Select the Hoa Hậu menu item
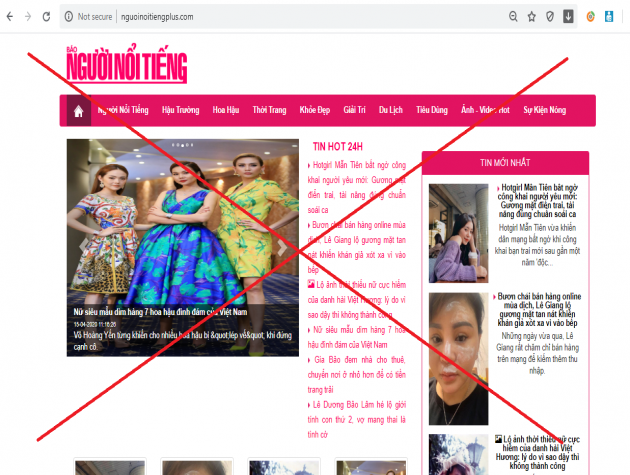The image size is (630, 475). (x=226, y=110)
